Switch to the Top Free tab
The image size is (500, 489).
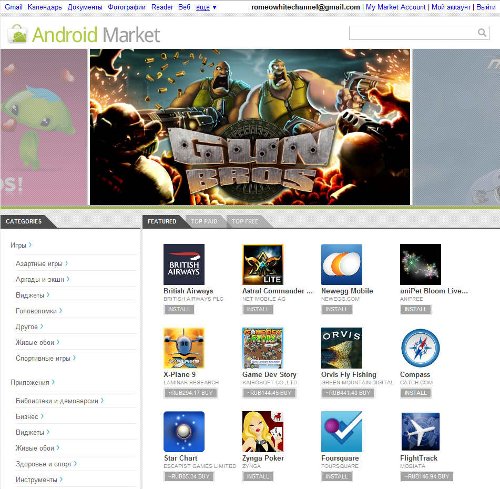click(x=245, y=221)
